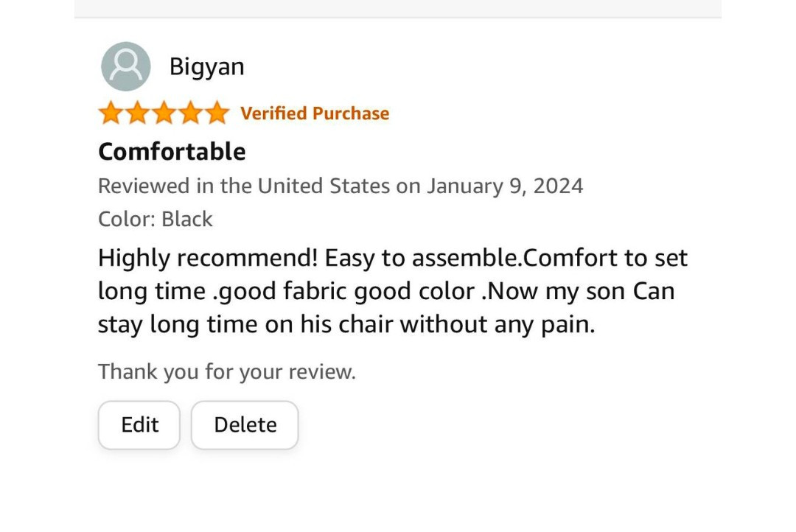Click the gray bar above the review
Image resolution: width=796 pixels, height=532 pixels.
point(398,8)
